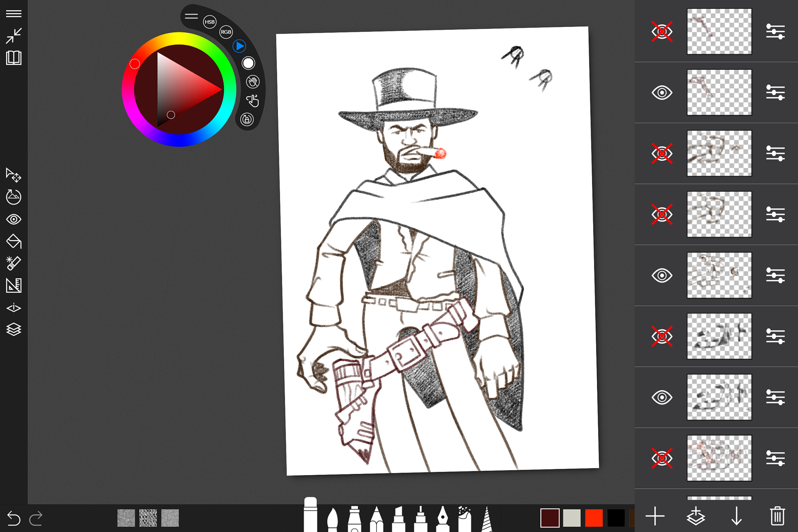Select the dark maroon color swatch

pyautogui.click(x=549, y=518)
